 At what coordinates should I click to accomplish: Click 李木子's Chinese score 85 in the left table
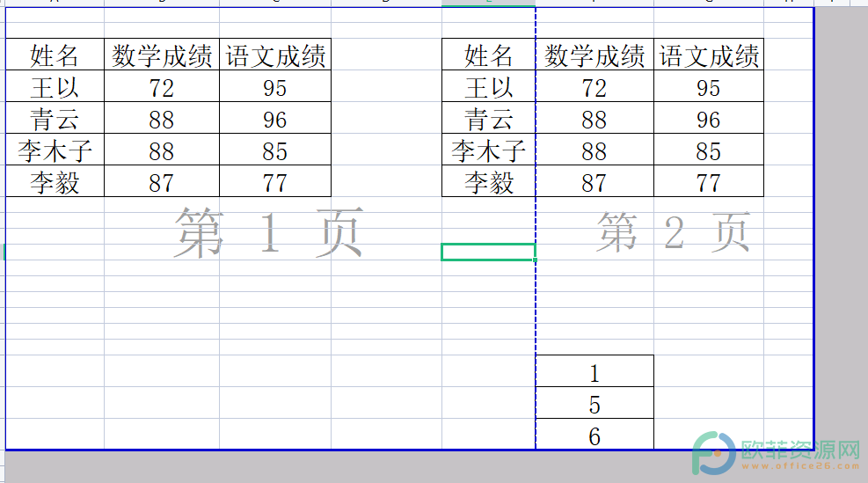point(275,149)
